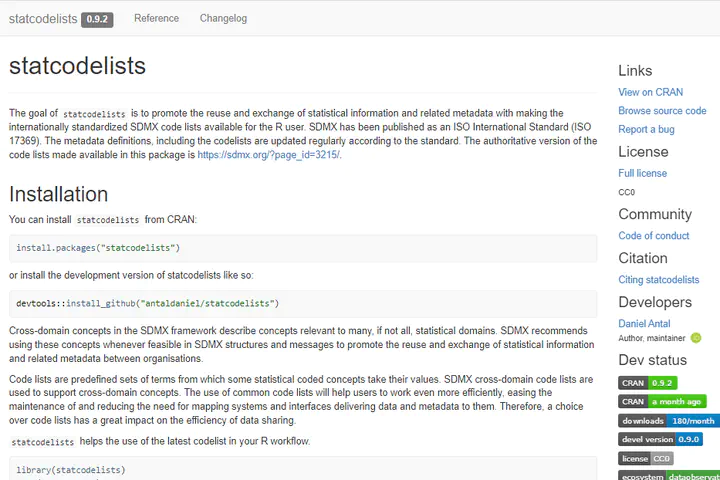Open the View on CRAN link

coord(650,92)
